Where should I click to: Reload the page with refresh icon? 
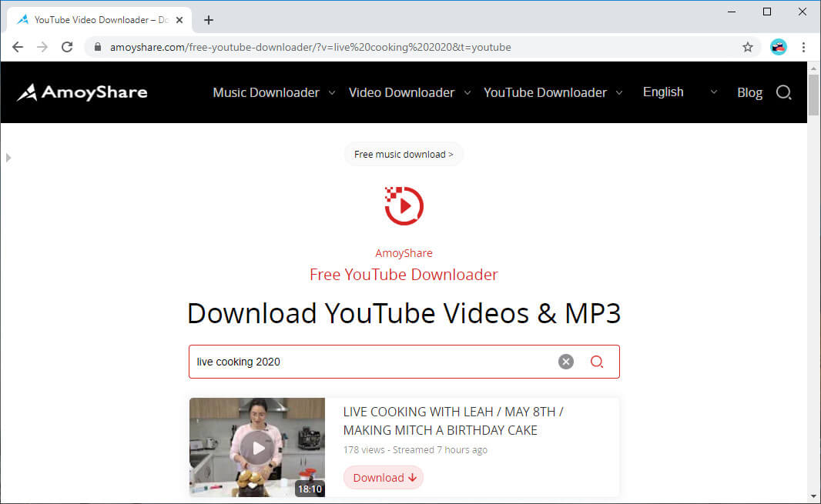67,47
